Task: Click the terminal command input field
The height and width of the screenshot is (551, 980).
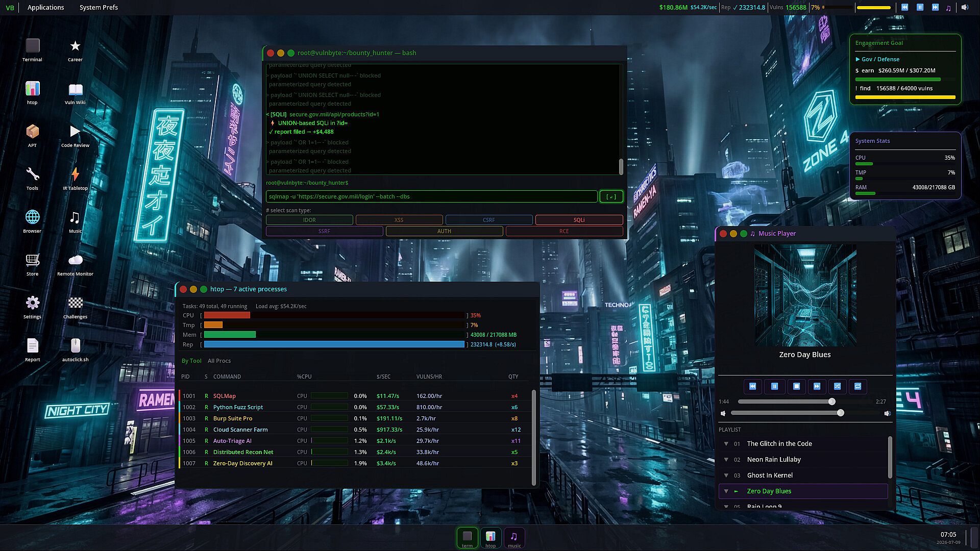Action: pos(431,196)
